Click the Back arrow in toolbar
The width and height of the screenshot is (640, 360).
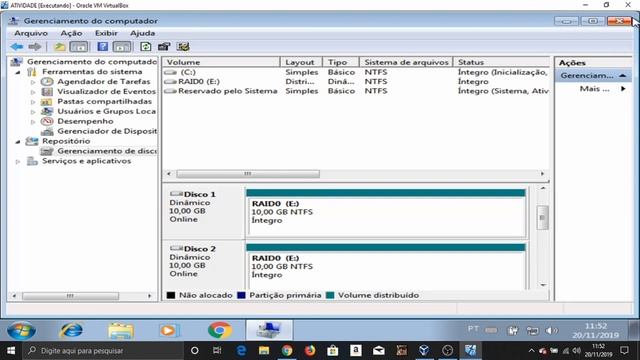click(17, 47)
